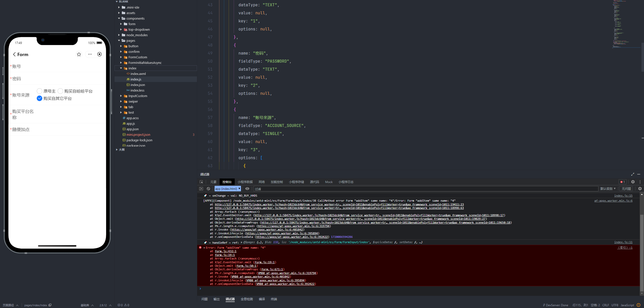This screenshot has height=308, width=644.
Task: Expand the top-dropdown folder
Action: pyautogui.click(x=121, y=29)
